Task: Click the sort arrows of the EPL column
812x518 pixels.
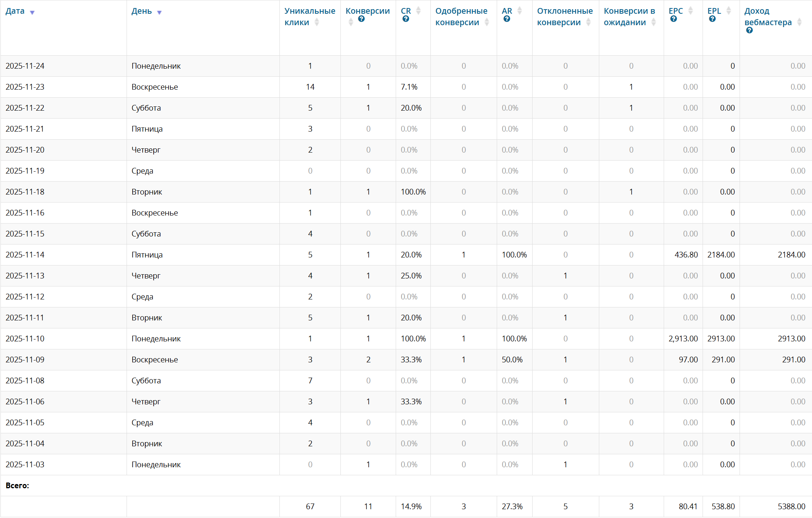Action: [729, 11]
